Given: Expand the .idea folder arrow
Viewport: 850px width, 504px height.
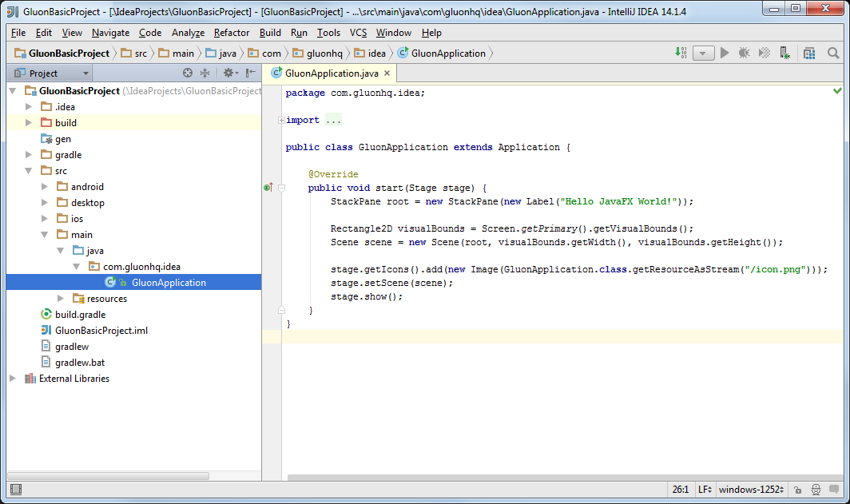Looking at the screenshot, I should (x=29, y=107).
